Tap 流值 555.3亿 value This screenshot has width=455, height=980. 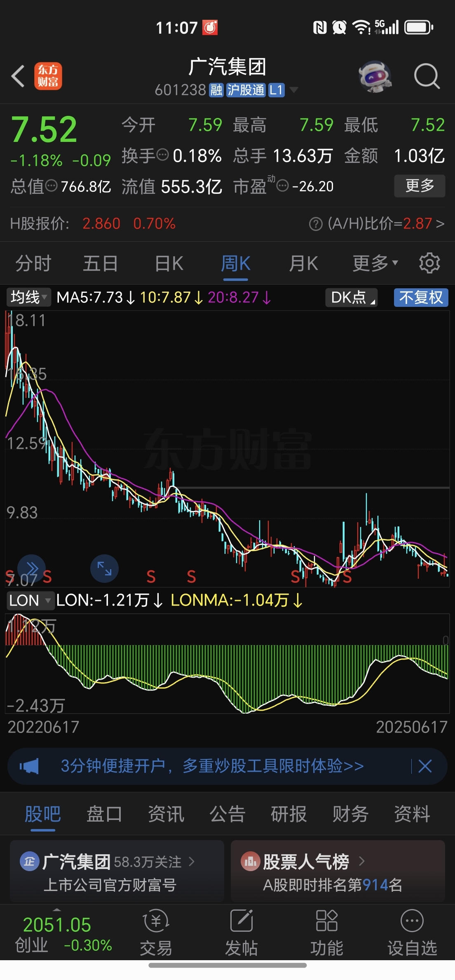point(192,186)
